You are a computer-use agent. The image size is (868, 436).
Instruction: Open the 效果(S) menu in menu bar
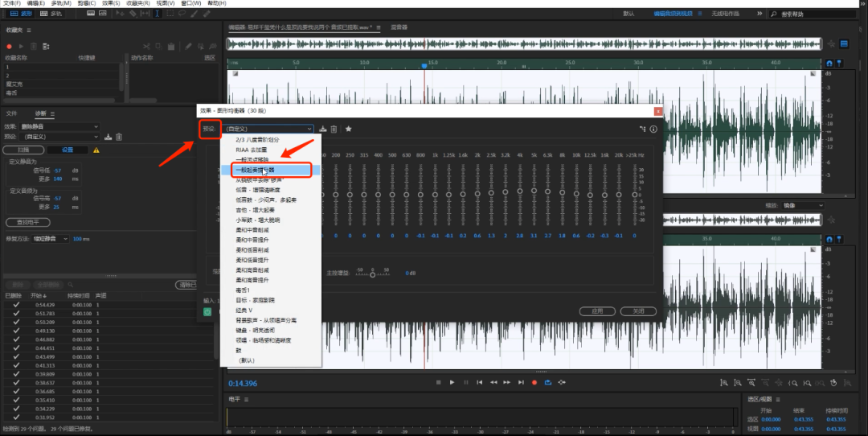pyautogui.click(x=111, y=3)
